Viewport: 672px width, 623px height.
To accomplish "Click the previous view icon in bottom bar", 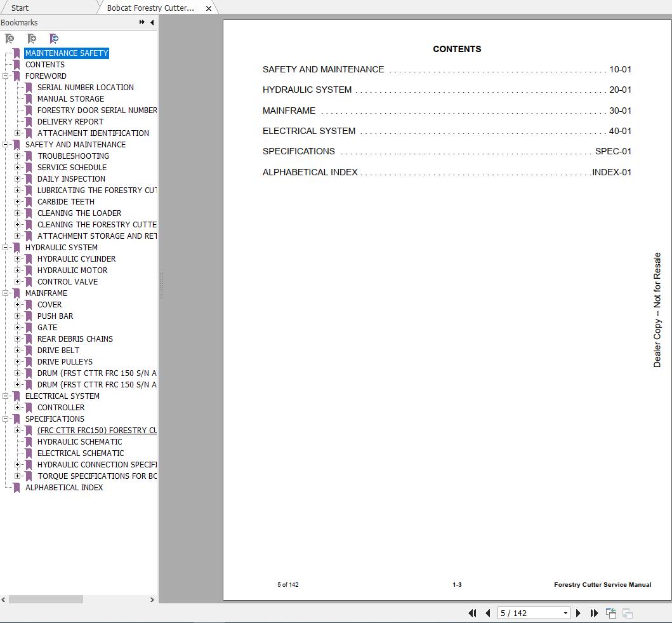I will pos(610,613).
